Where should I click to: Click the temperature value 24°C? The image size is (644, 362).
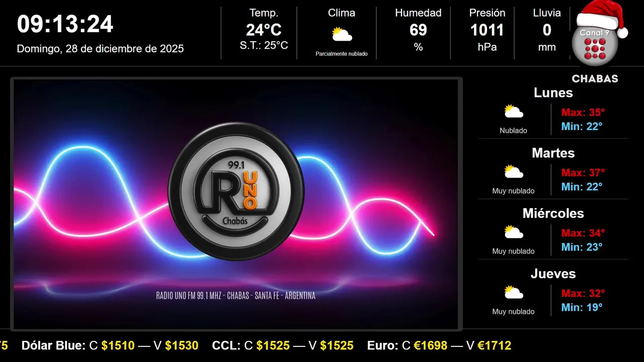click(x=264, y=30)
